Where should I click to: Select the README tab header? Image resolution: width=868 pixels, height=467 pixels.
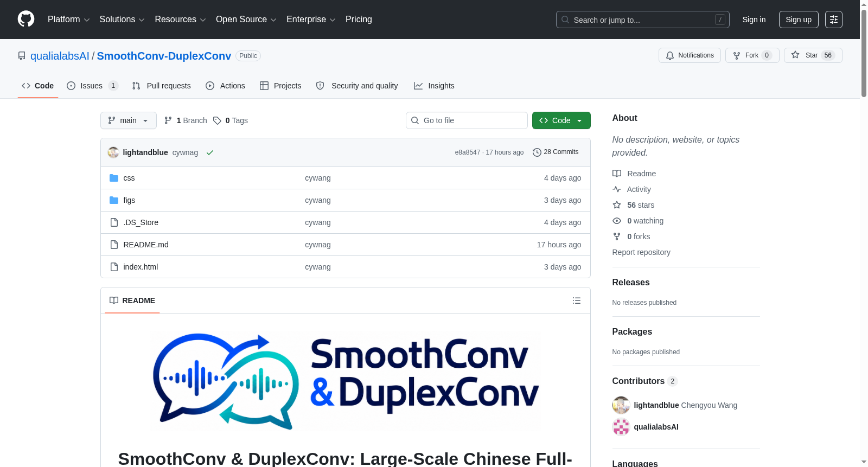click(132, 300)
